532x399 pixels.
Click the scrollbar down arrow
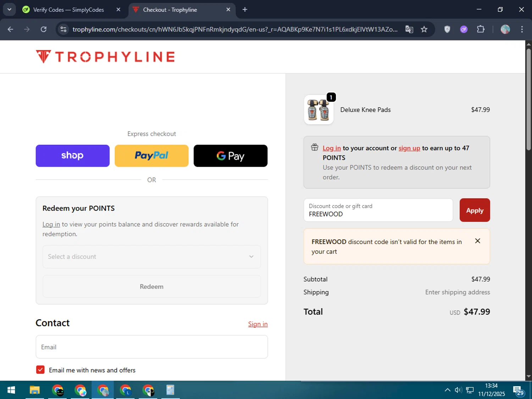528,377
